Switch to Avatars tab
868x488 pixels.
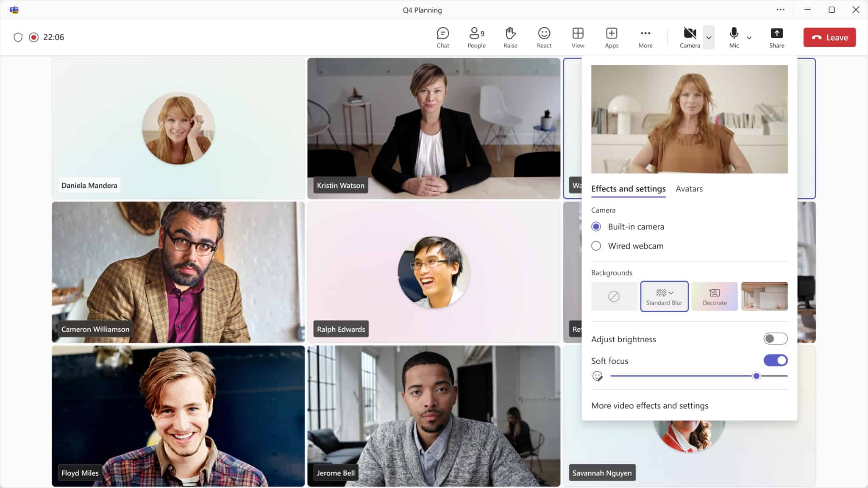pos(689,188)
